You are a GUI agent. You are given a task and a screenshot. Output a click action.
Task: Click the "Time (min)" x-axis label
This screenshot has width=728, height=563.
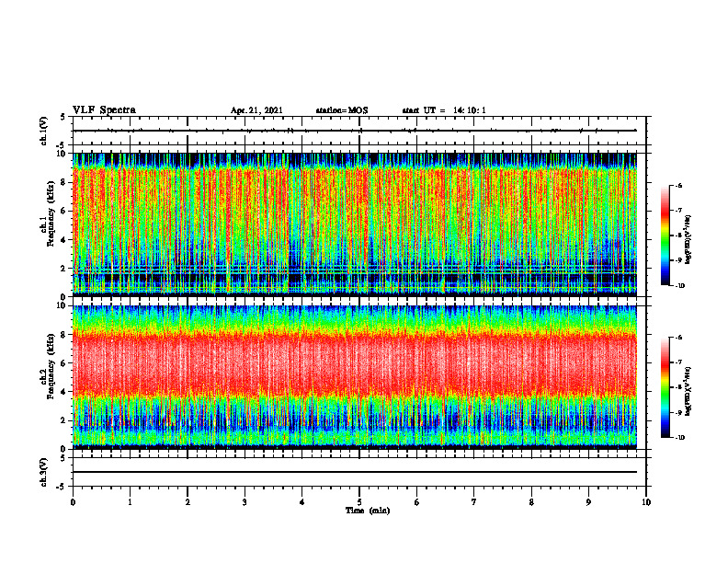368,511
